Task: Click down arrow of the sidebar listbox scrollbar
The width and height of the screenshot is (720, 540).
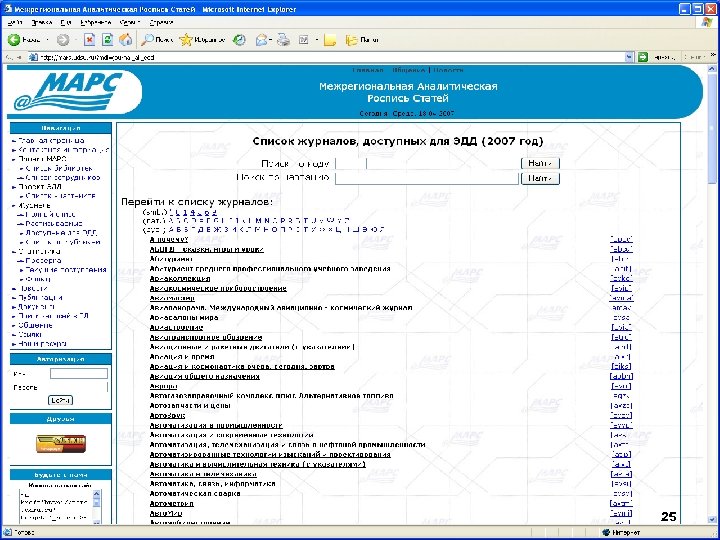Action: (x=96, y=522)
